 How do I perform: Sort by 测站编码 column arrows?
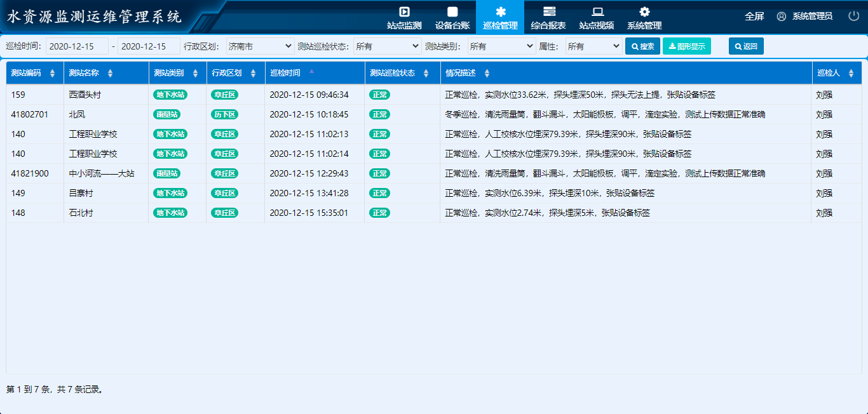[52, 74]
